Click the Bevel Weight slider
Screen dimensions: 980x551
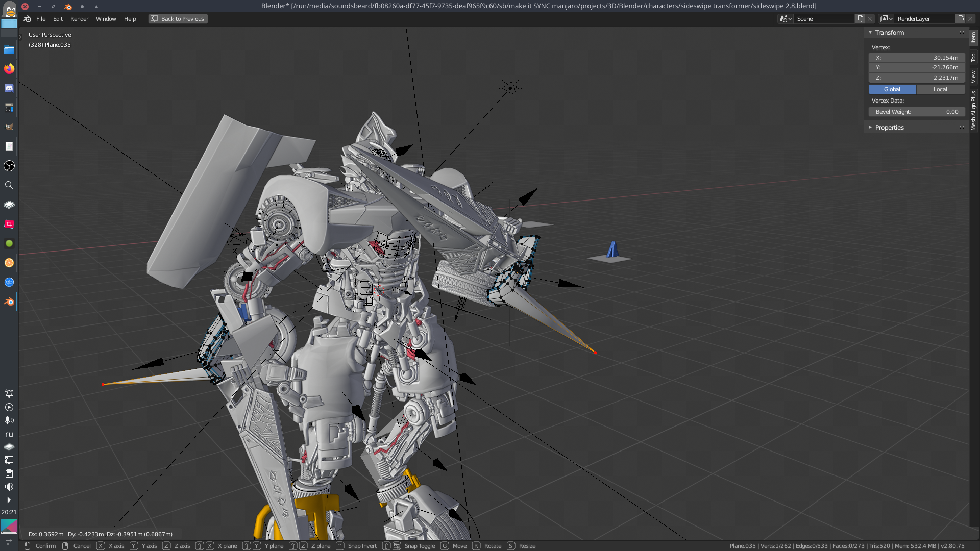916,112
